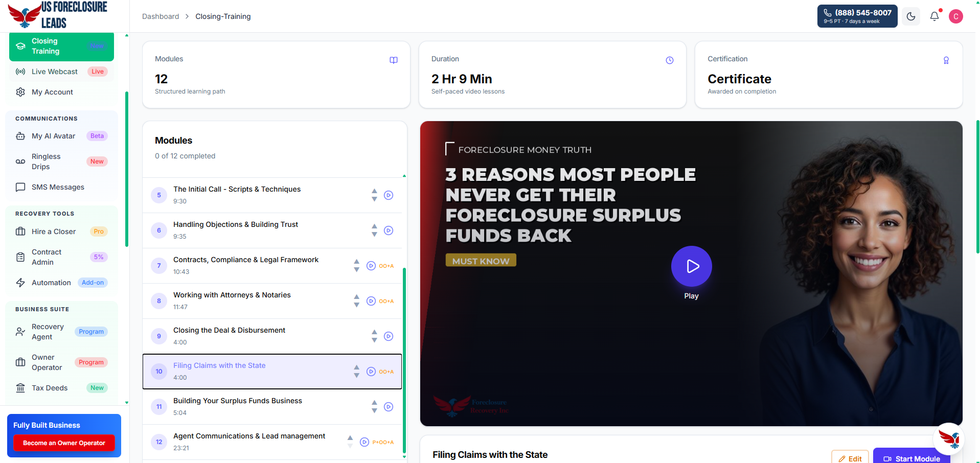Click the Recovery Agent person icon
The image size is (980, 463).
[x=20, y=332]
